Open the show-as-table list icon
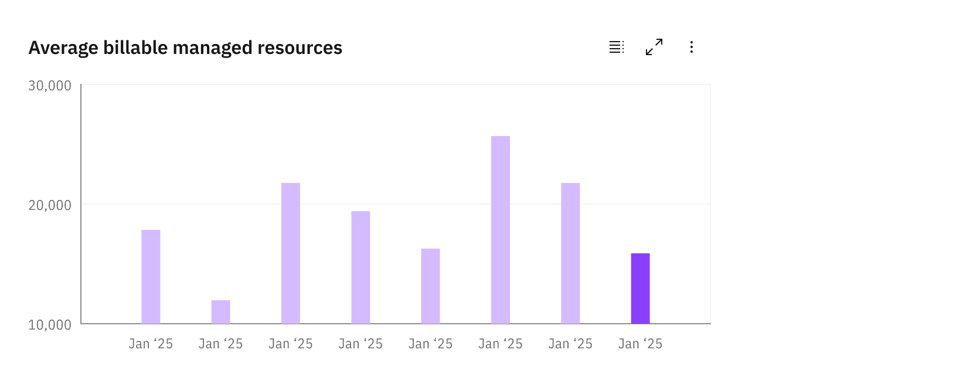980x380 pixels. 617,47
